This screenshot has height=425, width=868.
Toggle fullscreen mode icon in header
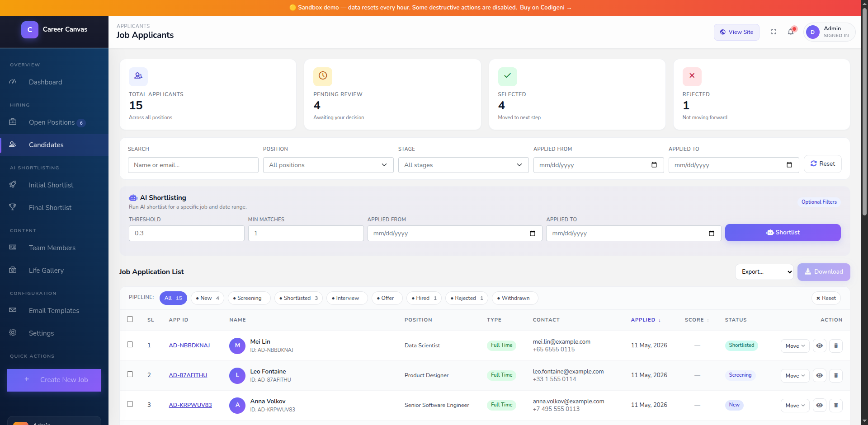[774, 32]
